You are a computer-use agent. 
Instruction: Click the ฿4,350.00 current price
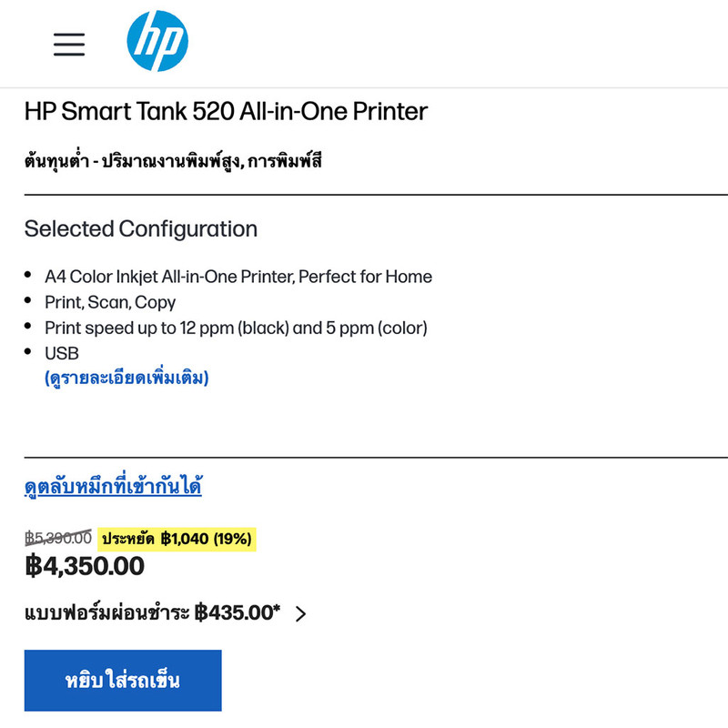coord(85,566)
